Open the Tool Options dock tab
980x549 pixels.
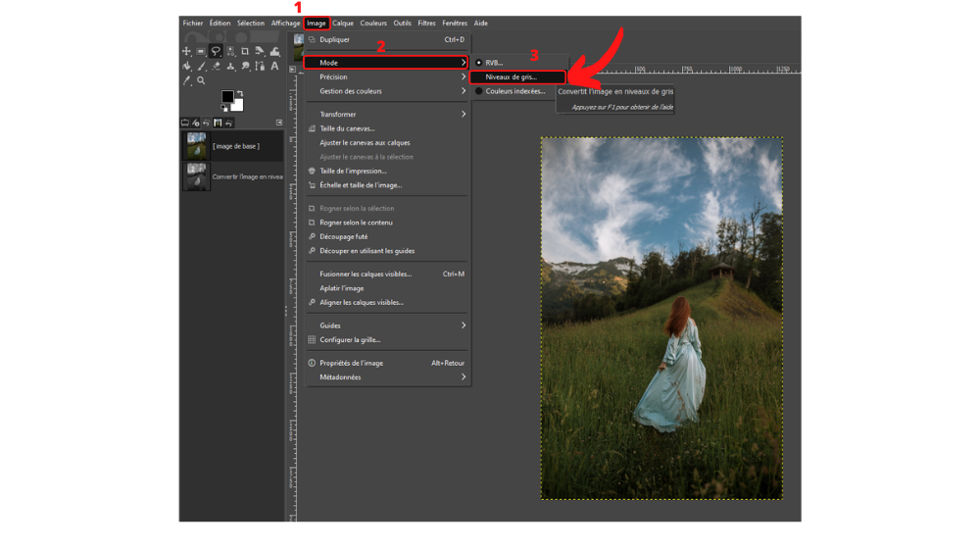click(185, 123)
